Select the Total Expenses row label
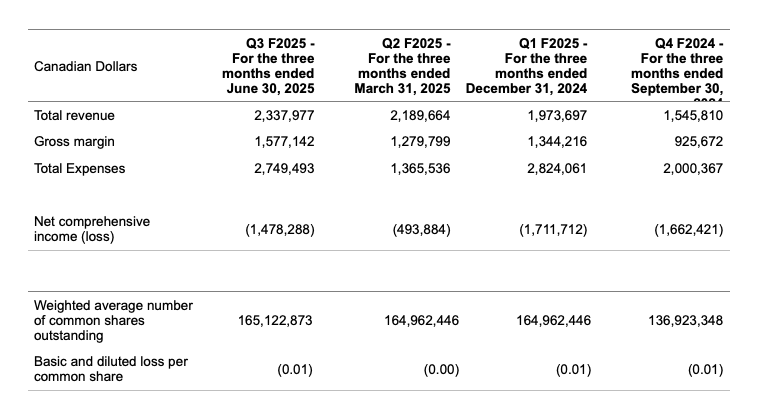Image resolution: width=769 pixels, height=406 pixels. (80, 168)
